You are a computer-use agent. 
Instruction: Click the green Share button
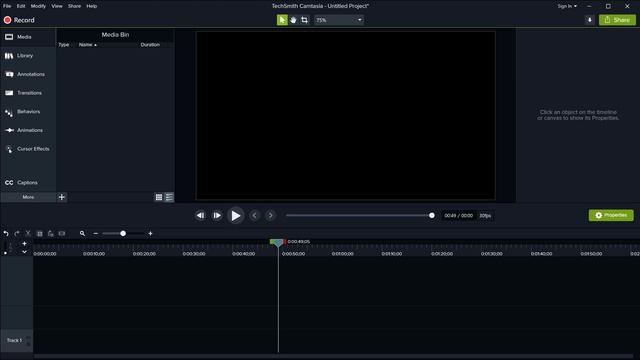[617, 20]
